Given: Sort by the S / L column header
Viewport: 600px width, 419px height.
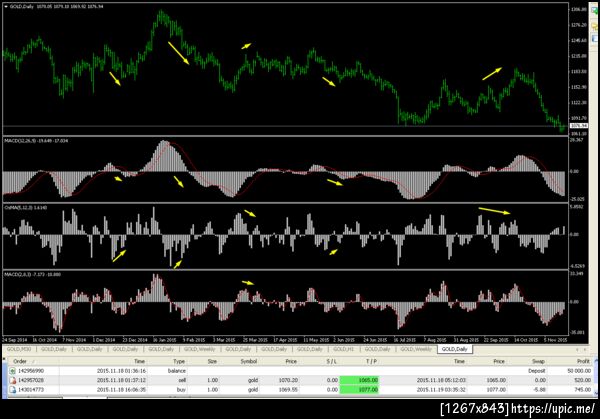Looking at the screenshot, I should [331, 361].
